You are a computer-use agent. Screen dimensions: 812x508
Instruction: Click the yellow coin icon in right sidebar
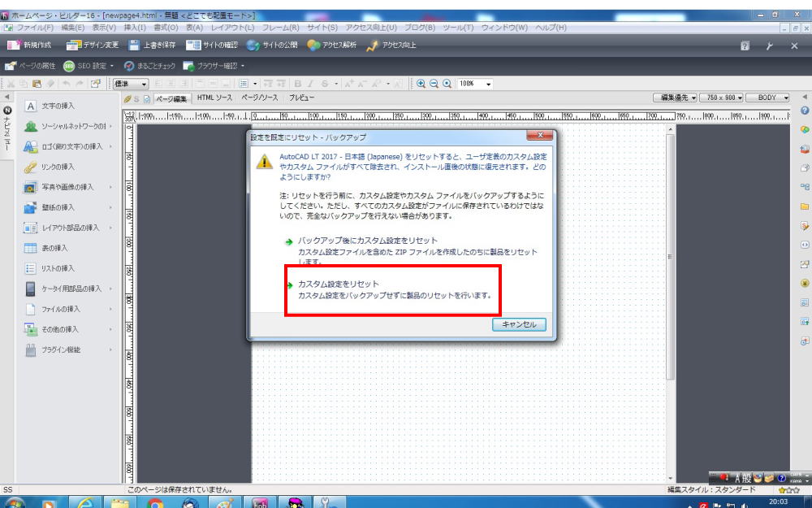click(804, 283)
